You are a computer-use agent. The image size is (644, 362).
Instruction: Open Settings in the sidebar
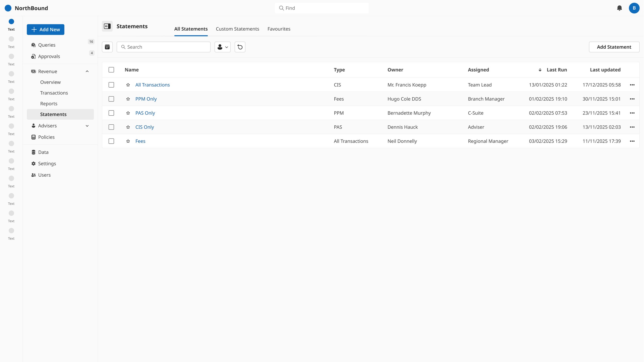[60, 163]
